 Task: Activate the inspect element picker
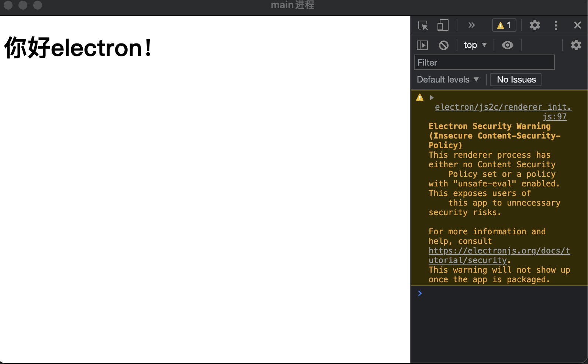click(x=423, y=25)
